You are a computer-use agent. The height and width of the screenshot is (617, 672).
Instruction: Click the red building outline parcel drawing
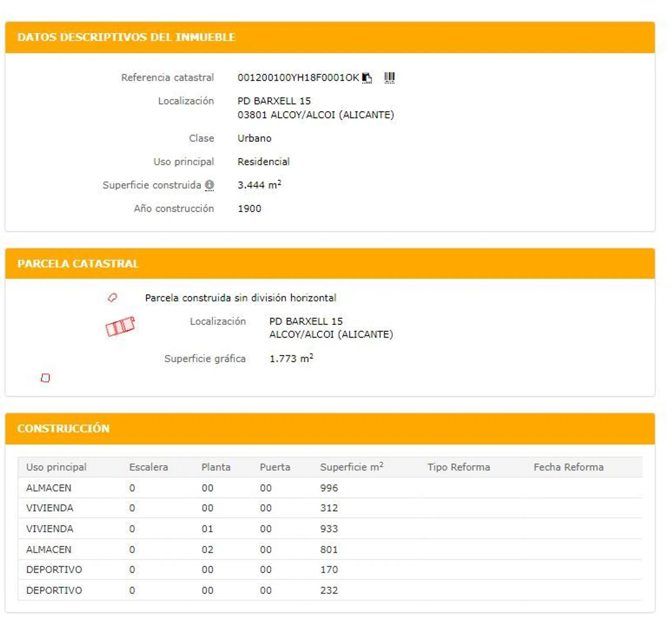[120, 327]
